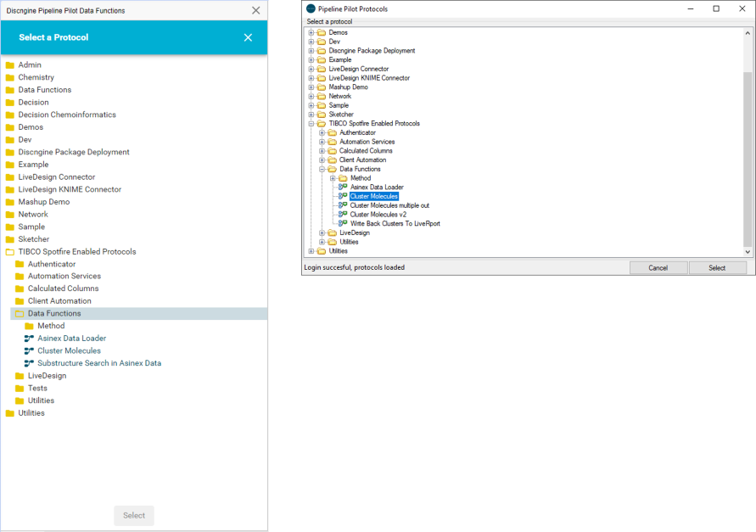Image resolution: width=756 pixels, height=532 pixels.
Task: Click the highlighted Cluster Molecules protocol icon in right window
Action: (343, 196)
